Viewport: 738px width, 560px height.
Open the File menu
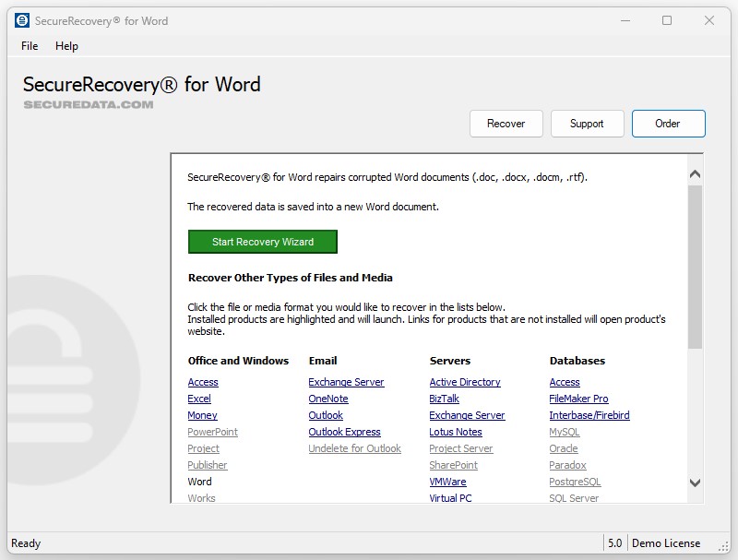pos(29,45)
